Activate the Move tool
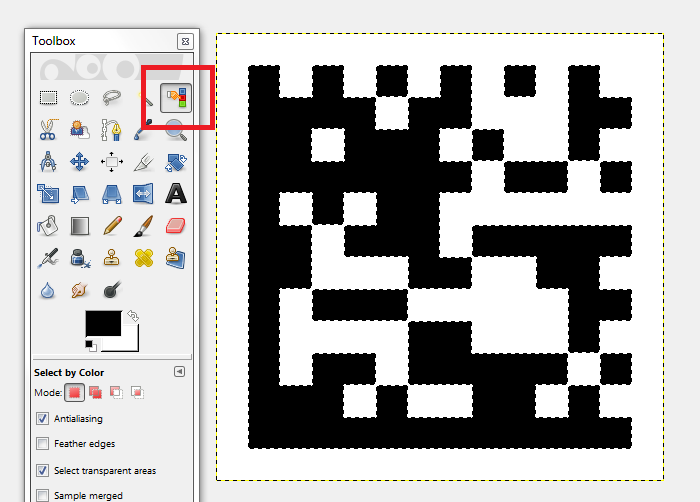Image resolution: width=700 pixels, height=502 pixels. (x=79, y=162)
